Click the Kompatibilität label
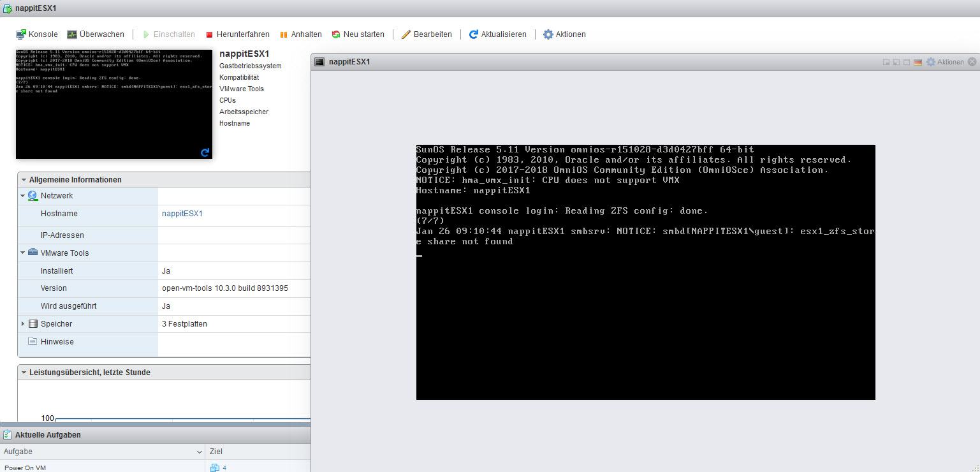 [x=239, y=77]
